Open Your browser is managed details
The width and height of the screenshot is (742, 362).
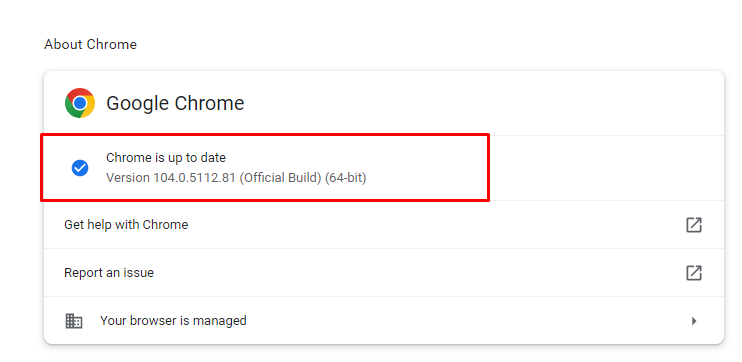pyautogui.click(x=384, y=321)
